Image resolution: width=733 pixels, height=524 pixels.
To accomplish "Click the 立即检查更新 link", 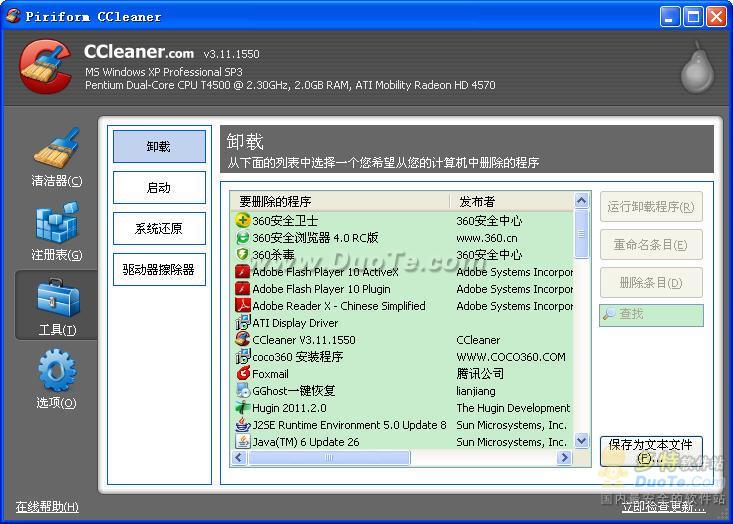I will click(663, 507).
